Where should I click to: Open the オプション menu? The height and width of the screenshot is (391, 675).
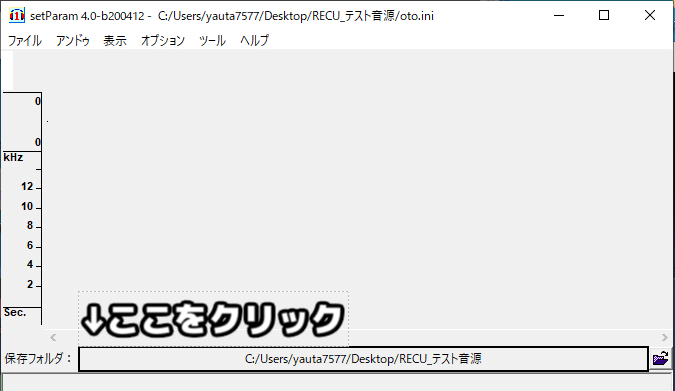point(163,40)
